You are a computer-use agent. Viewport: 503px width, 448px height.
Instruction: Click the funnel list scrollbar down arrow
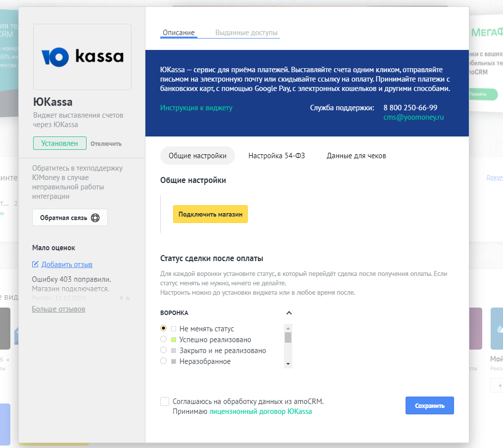pos(288,364)
